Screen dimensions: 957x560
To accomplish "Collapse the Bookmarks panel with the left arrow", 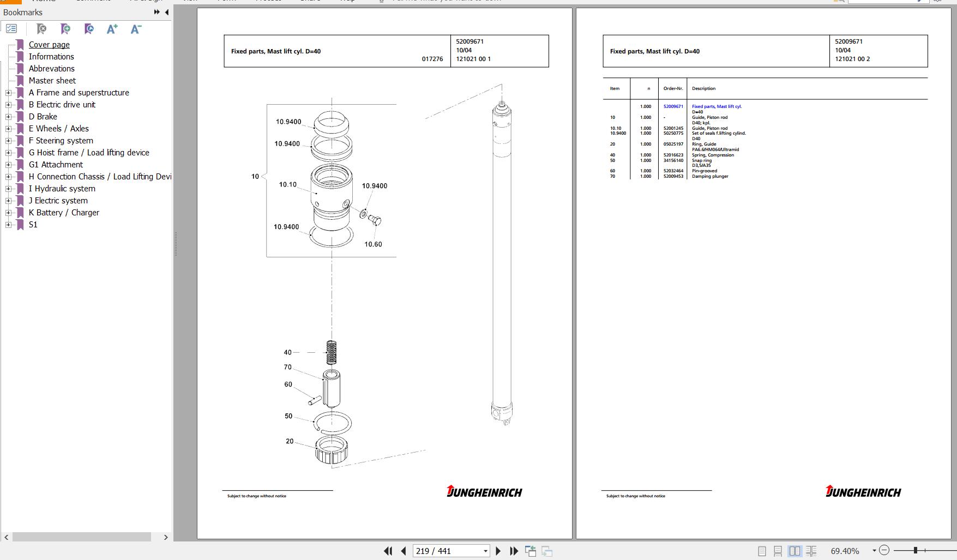I will (167, 12).
